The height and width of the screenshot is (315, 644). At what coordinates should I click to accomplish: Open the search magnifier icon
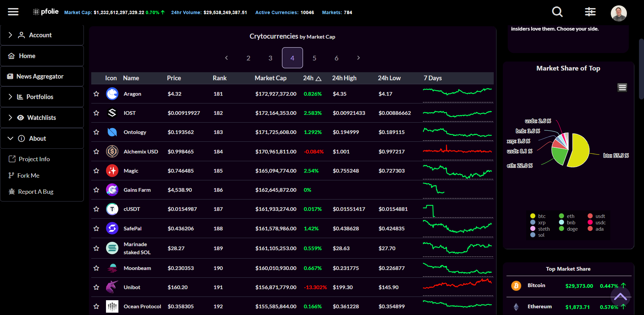[x=557, y=12]
